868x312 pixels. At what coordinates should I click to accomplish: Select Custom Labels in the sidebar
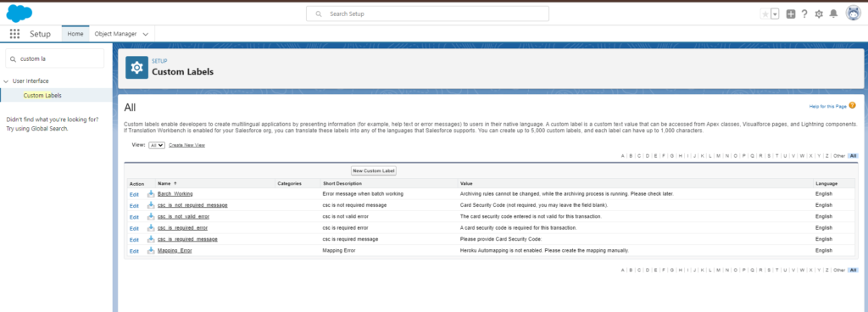[x=42, y=96]
